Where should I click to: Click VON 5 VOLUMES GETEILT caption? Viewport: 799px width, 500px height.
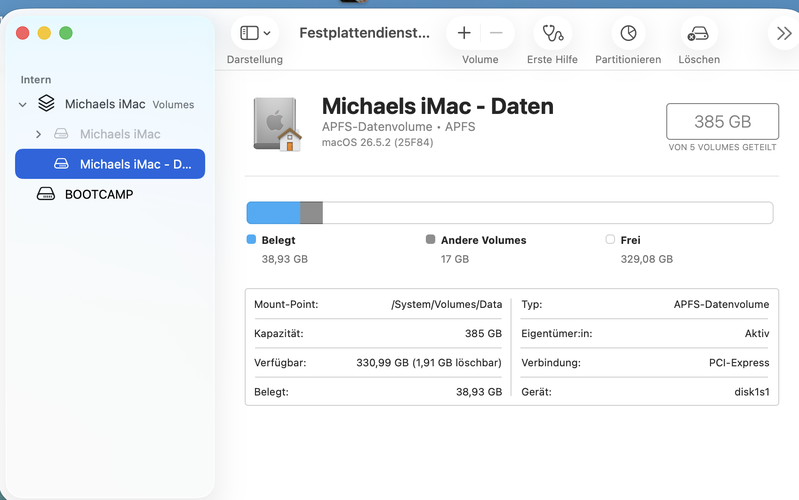click(x=722, y=147)
